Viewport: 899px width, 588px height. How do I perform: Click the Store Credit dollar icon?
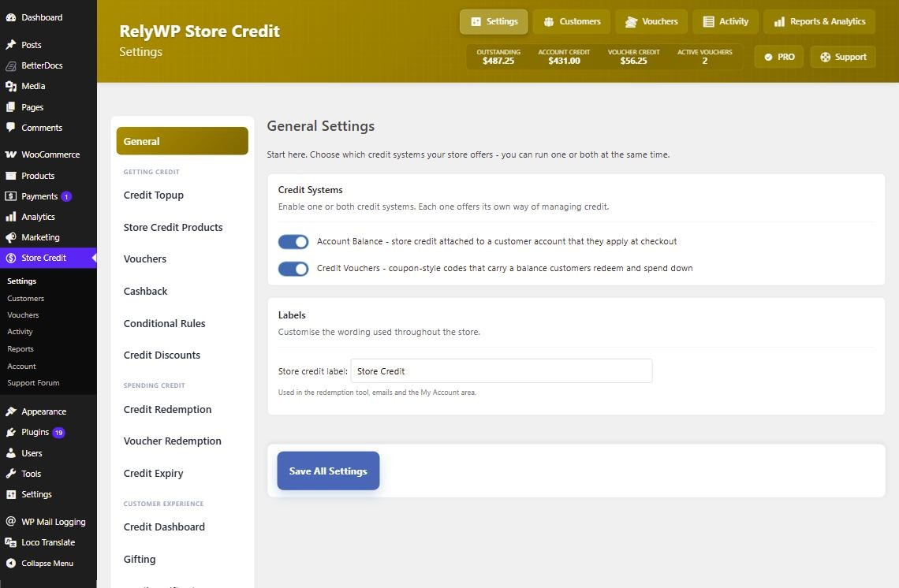click(11, 258)
